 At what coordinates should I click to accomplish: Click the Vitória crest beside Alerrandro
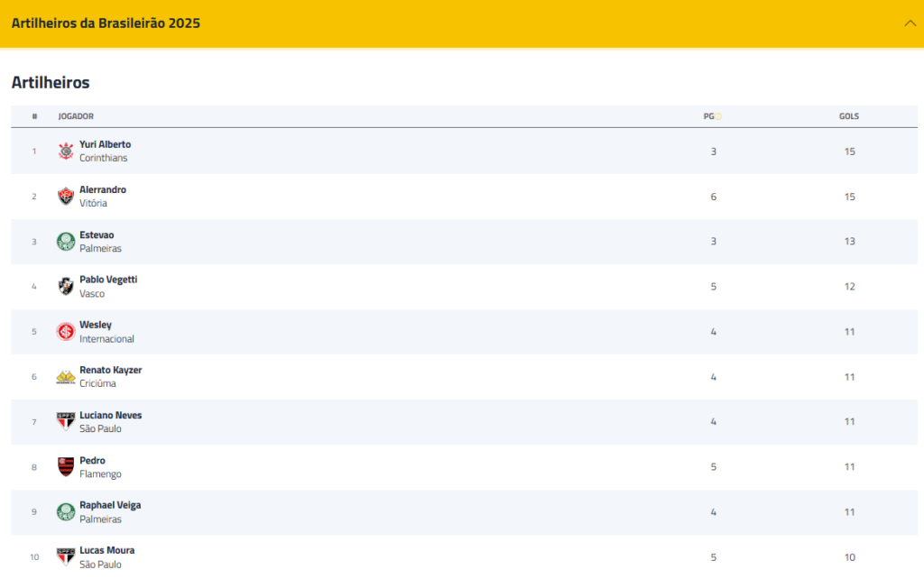65,196
